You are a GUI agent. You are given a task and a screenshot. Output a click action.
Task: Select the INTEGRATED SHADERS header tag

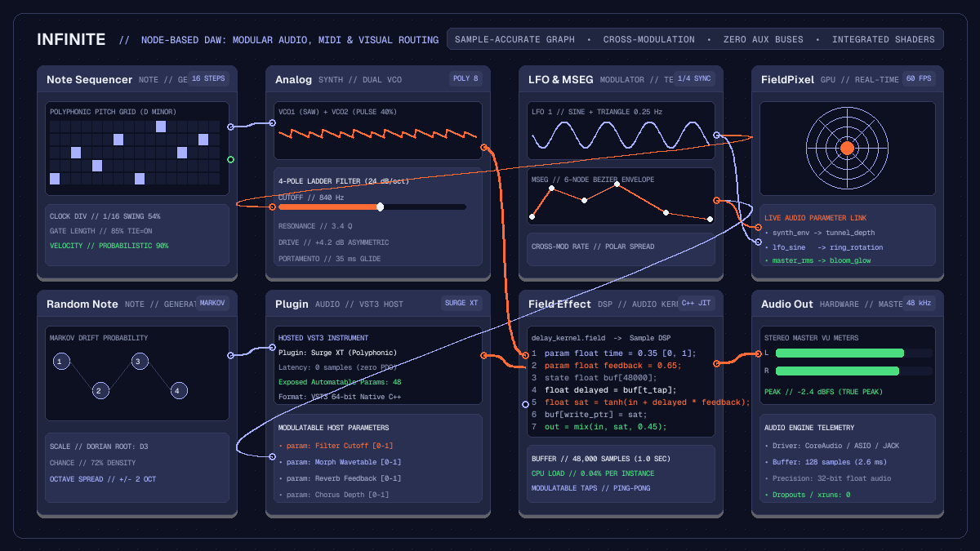point(884,39)
